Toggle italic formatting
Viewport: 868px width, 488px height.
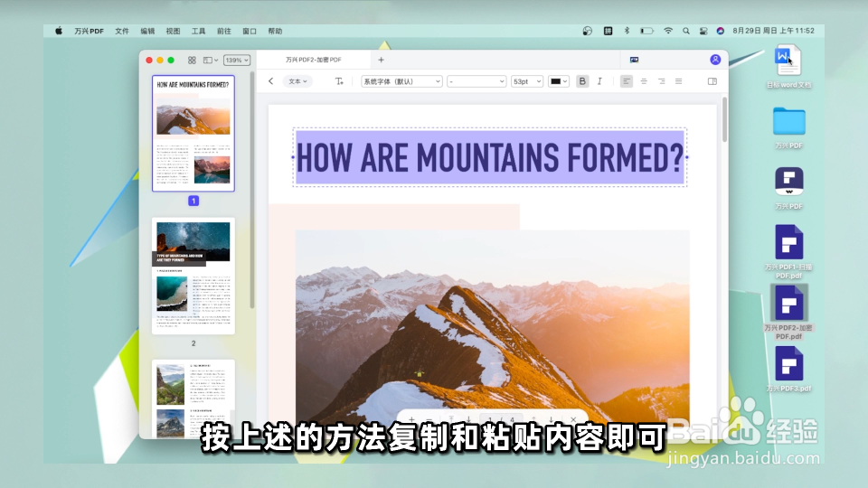click(599, 81)
